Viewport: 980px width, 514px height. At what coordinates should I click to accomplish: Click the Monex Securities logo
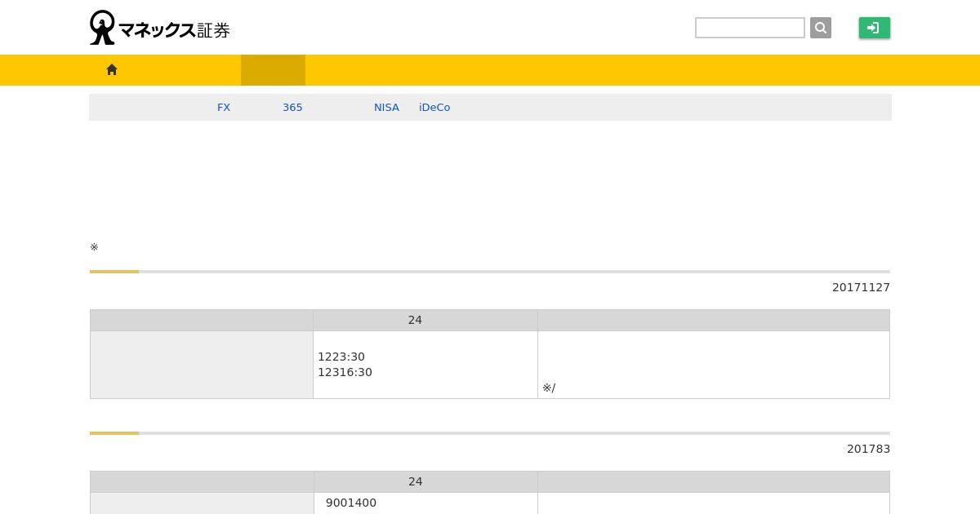pos(160,28)
